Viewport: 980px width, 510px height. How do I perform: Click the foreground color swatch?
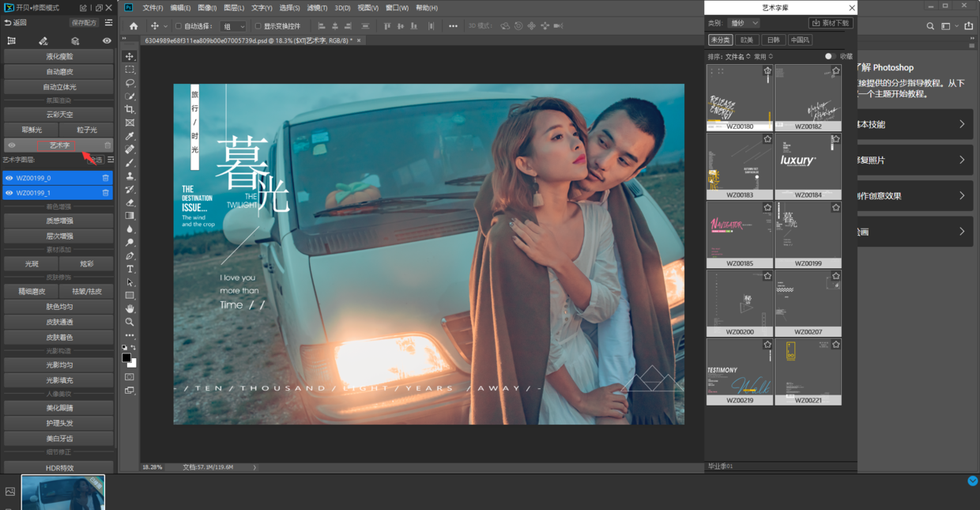tap(126, 358)
